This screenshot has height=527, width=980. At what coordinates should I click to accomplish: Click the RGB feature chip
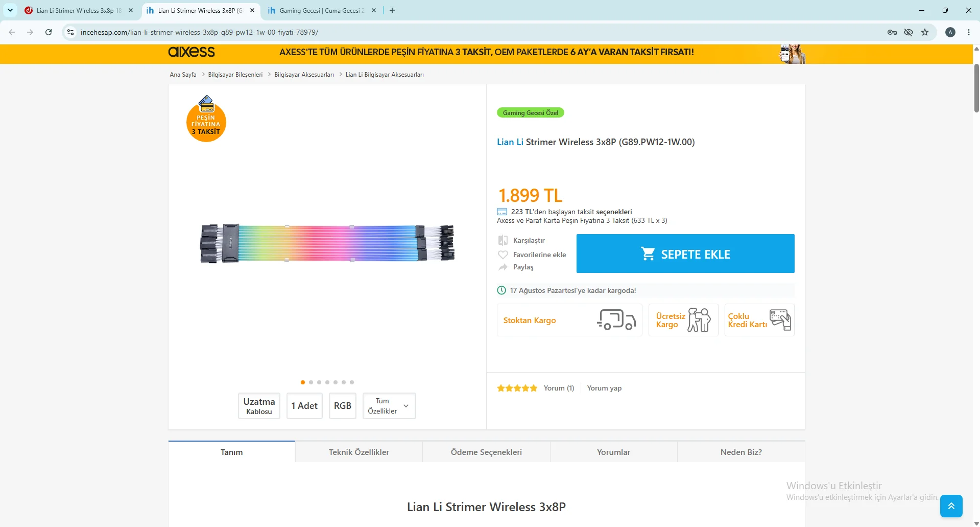(343, 406)
